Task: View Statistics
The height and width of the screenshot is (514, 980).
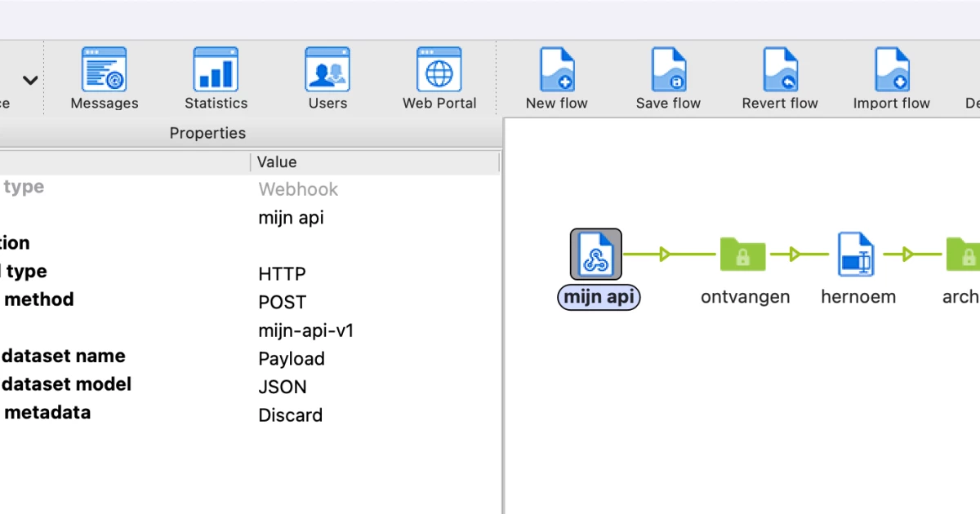Action: [215, 78]
